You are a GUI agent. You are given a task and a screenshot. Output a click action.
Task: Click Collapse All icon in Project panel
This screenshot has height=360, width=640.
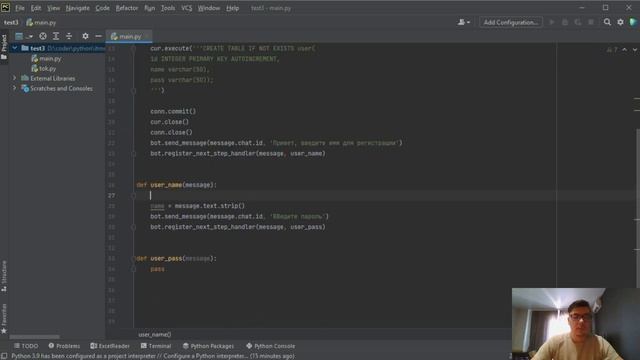pyautogui.click(x=69, y=36)
